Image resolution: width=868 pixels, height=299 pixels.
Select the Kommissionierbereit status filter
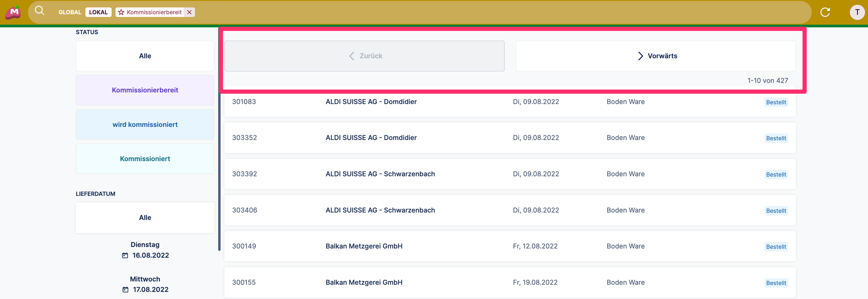pyautogui.click(x=145, y=90)
